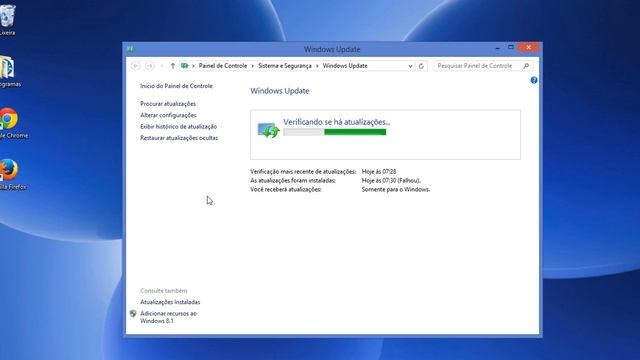Go to Sistema e Segurança breadcrumb
The width and height of the screenshot is (640, 360).
(285, 66)
